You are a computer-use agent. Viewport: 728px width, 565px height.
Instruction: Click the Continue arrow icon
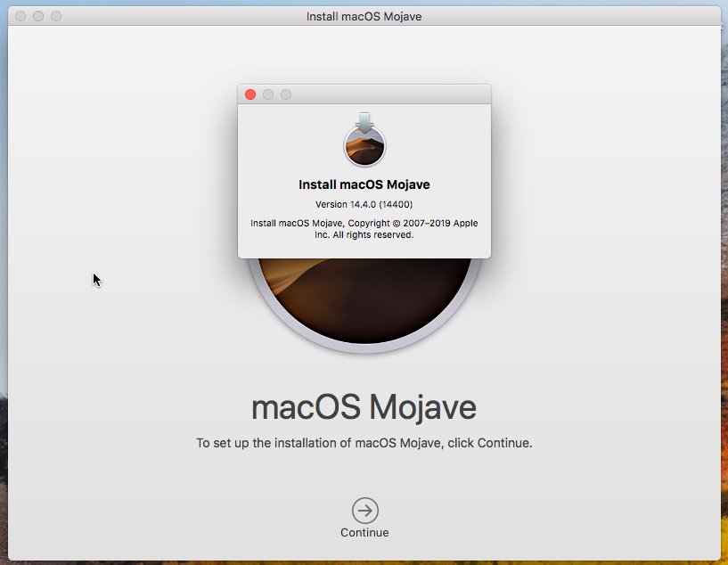click(x=365, y=511)
